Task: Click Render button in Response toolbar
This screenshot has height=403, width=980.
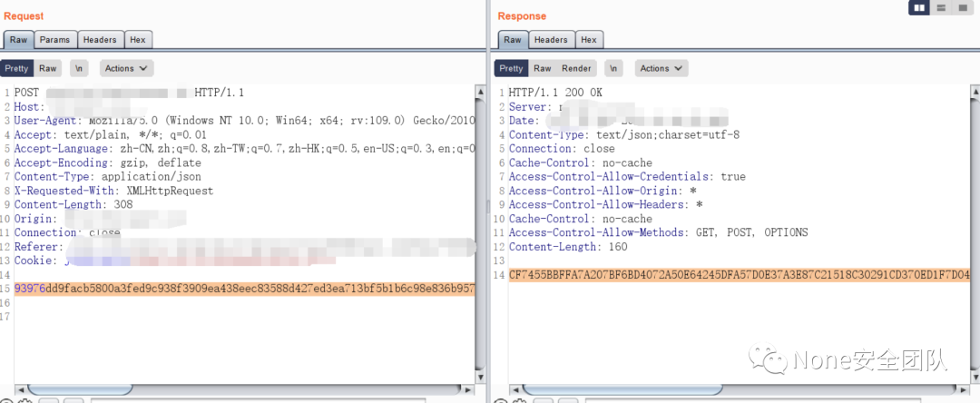Action: 576,68
